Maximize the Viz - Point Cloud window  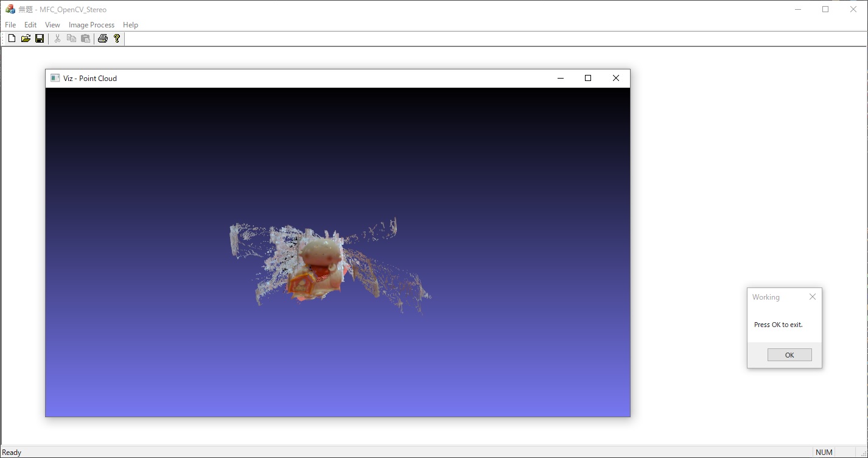tap(588, 78)
